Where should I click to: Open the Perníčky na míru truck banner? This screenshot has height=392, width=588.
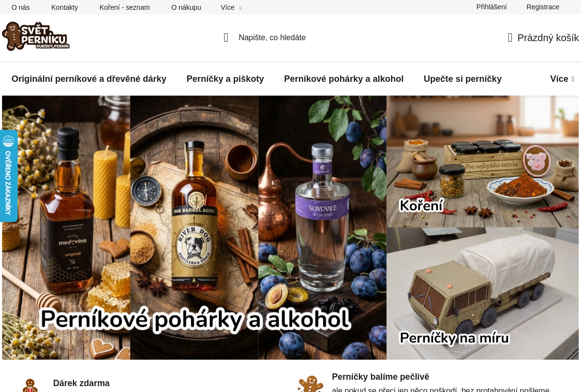coord(483,294)
